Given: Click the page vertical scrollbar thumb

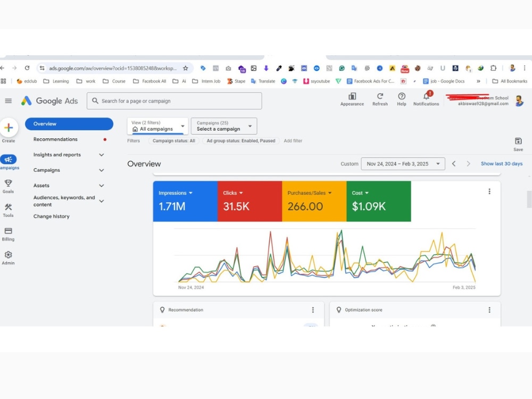Looking at the screenshot, I should pyautogui.click(x=529, y=199).
